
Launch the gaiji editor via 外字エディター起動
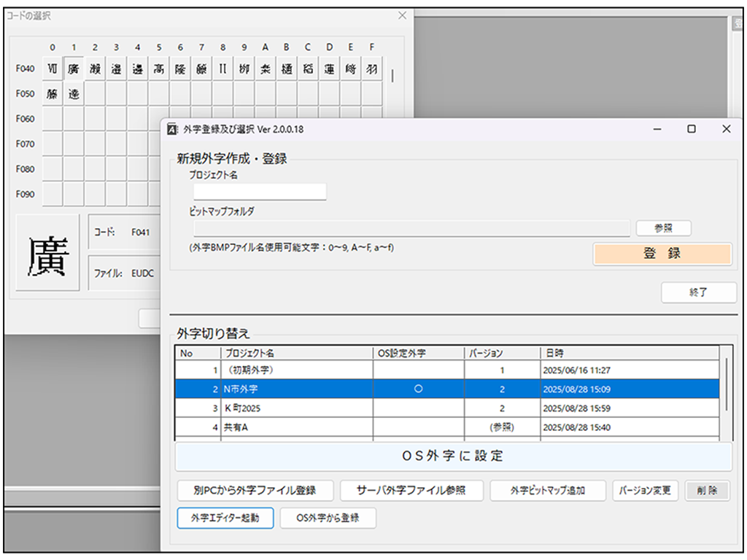pos(225,518)
